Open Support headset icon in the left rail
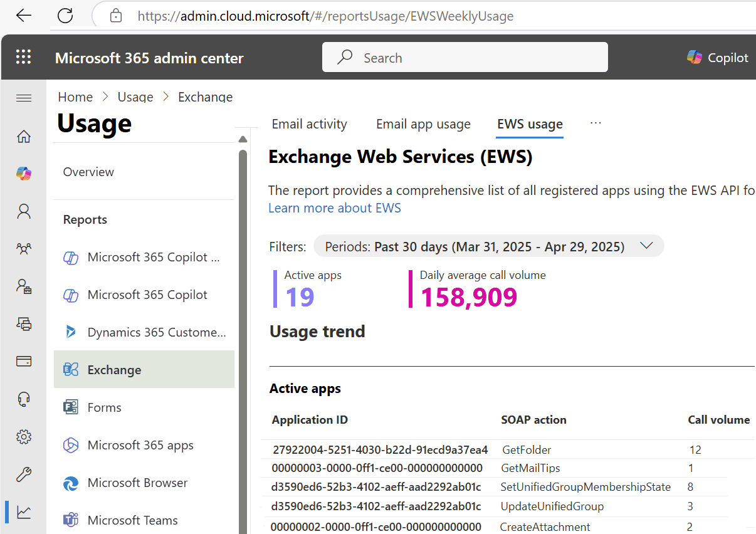The height and width of the screenshot is (534, 756). [24, 399]
